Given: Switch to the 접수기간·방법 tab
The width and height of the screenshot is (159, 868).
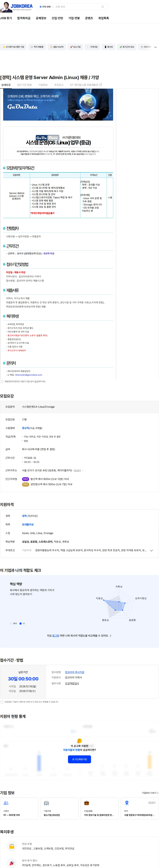Looking at the screenshot, I should pyautogui.click(x=24, y=85).
